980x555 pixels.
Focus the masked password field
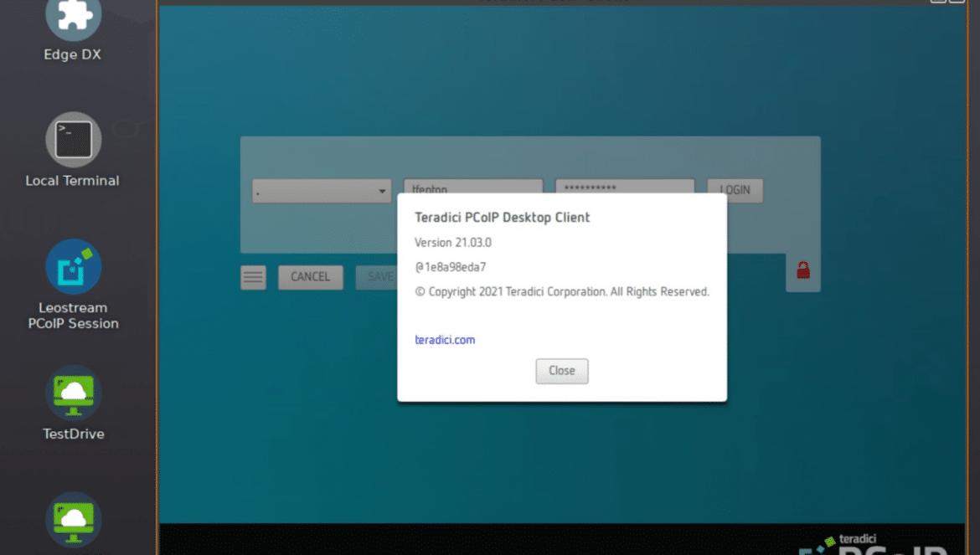(625, 187)
